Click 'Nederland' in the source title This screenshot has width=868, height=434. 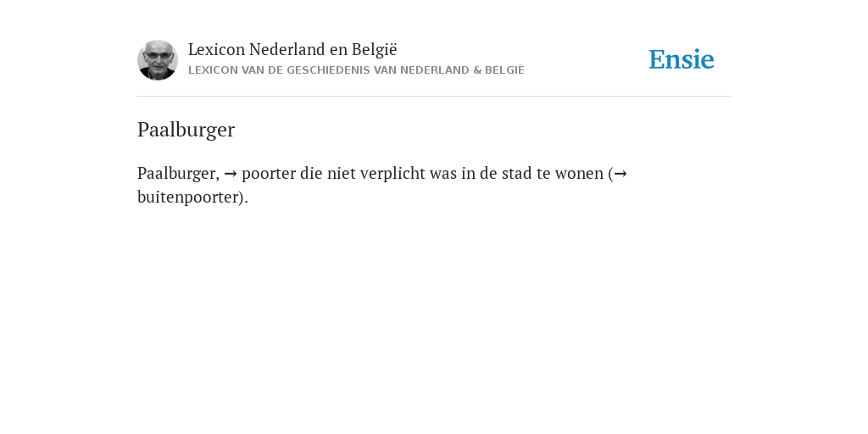(x=287, y=50)
